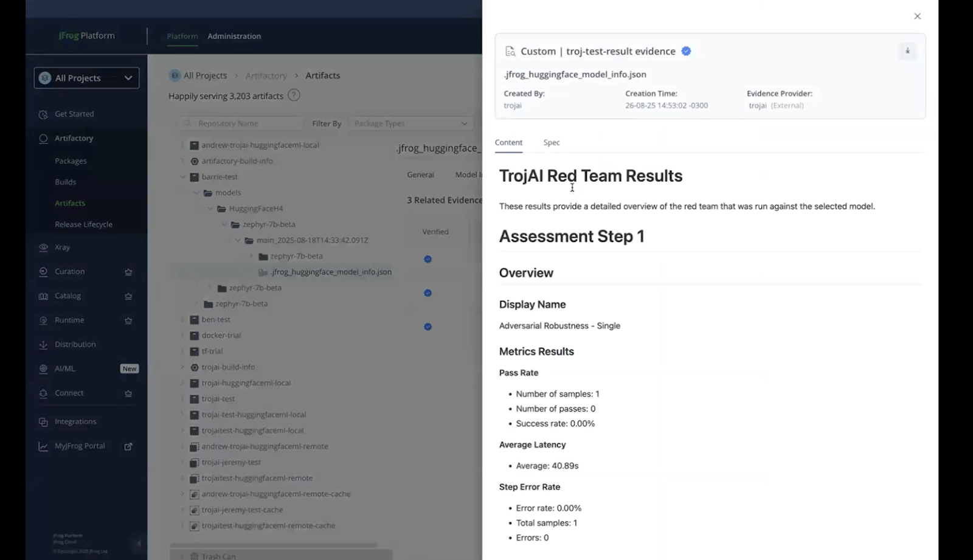Open Trash Can at bottom of tree
This screenshot has height=560, width=973.
(x=218, y=556)
